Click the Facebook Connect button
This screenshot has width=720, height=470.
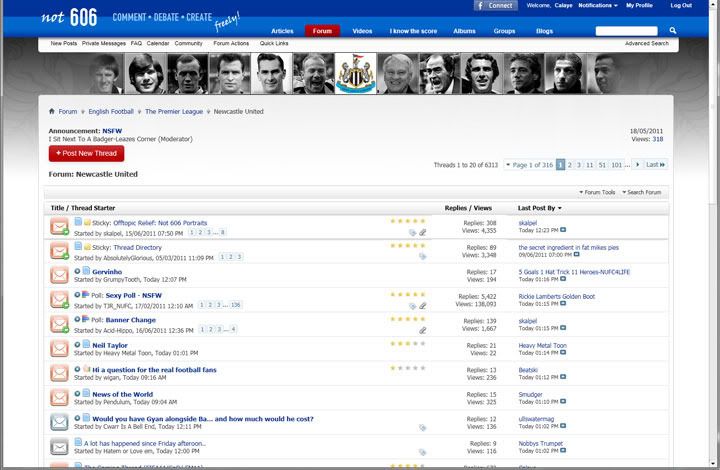tap(495, 6)
